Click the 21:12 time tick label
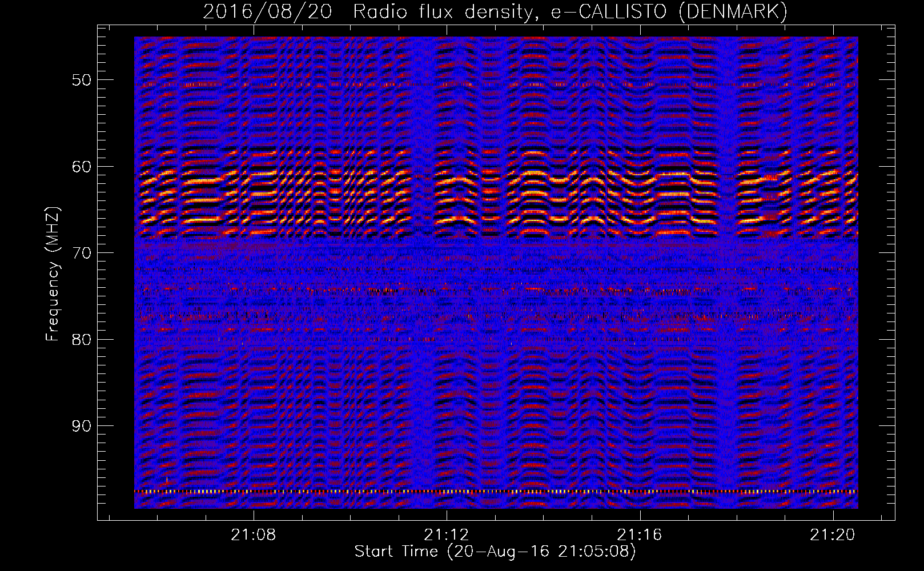Viewport: 924px width, 571px height. coord(447,534)
